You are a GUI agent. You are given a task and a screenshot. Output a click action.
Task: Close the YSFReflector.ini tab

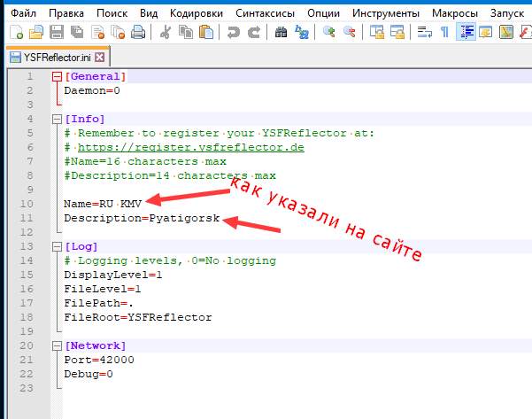(x=99, y=57)
